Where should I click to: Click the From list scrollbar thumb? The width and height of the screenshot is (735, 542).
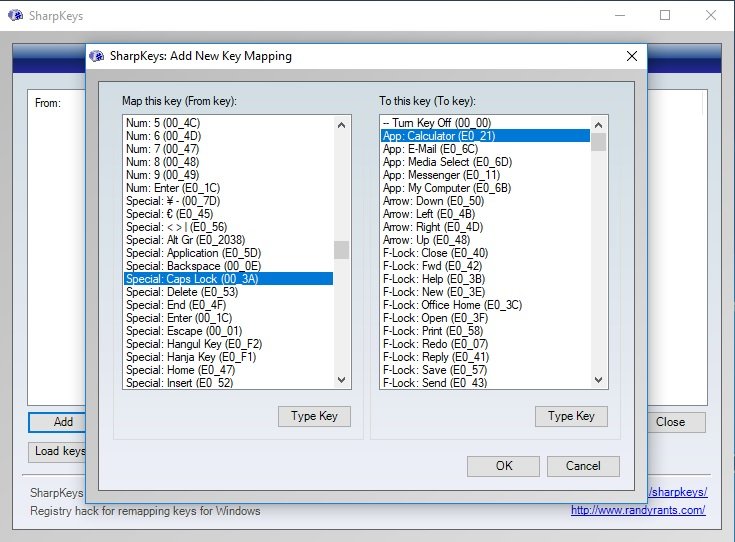pos(341,250)
